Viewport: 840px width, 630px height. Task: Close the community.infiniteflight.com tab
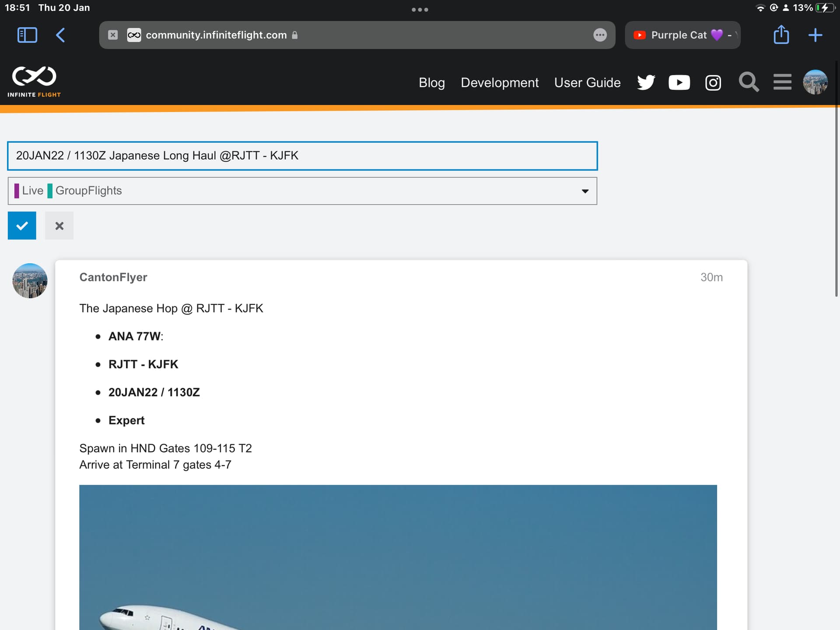click(113, 35)
